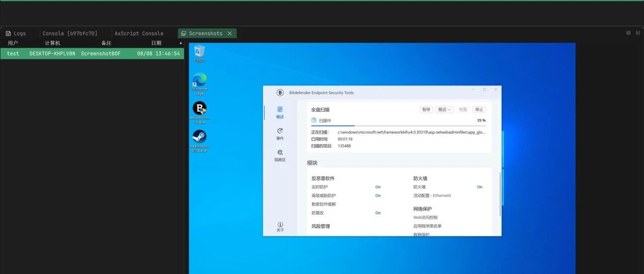Click the 高级威胁防护 On status
This screenshot has height=274, width=644.
(x=378, y=196)
